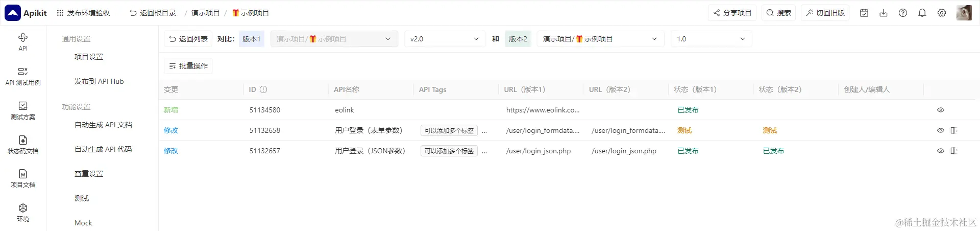Click the calendar task icon in header
Image resolution: width=980 pixels, height=231 pixels.
point(864,13)
